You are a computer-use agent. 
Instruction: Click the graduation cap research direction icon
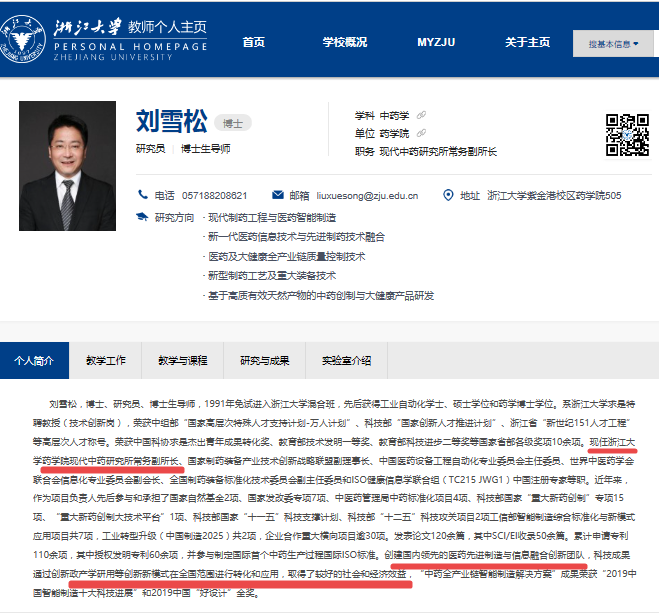tap(142, 216)
